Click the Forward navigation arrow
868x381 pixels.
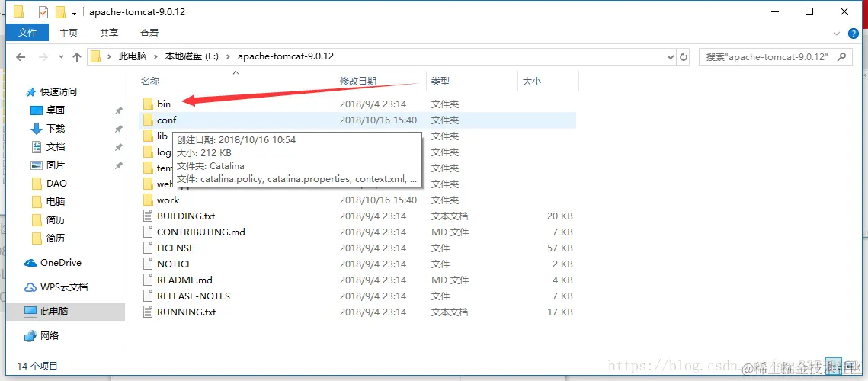coord(43,56)
